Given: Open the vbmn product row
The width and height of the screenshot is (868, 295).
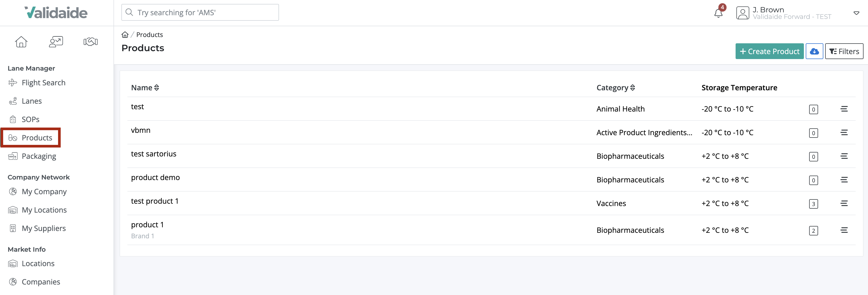Looking at the screenshot, I should 141,130.
